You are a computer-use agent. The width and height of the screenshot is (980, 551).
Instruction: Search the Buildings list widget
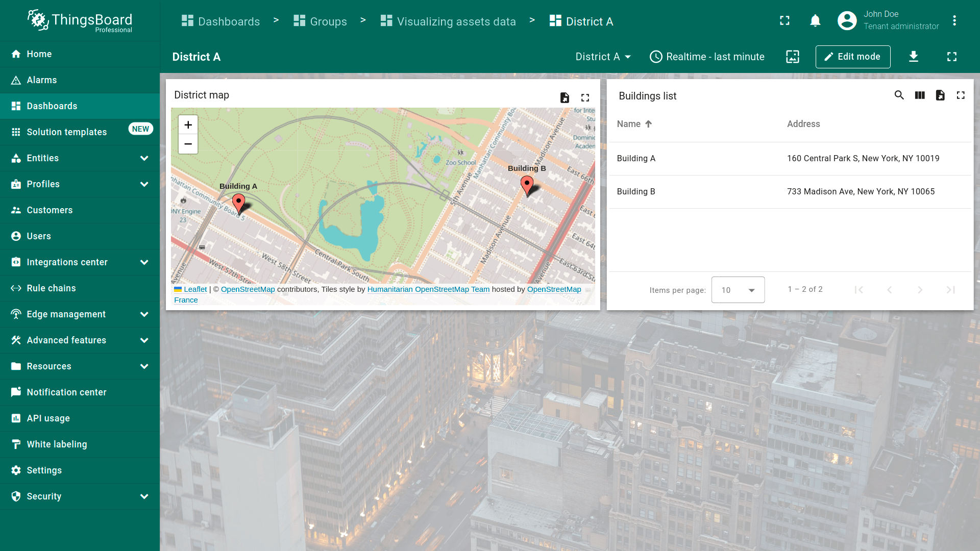coord(899,95)
